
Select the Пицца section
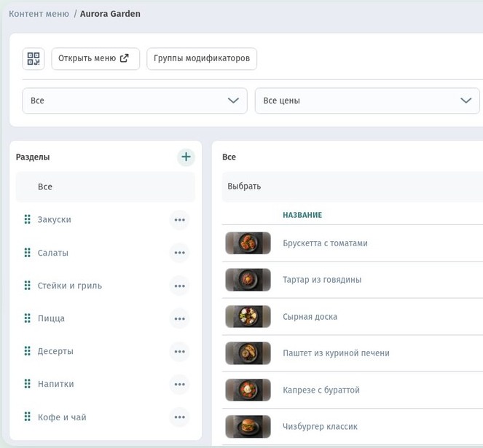click(51, 318)
